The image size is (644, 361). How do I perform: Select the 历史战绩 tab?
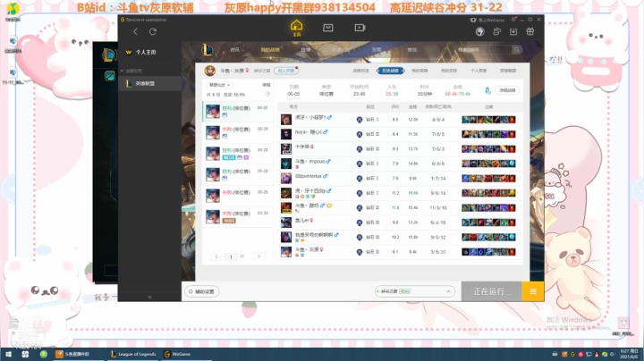tap(390, 71)
